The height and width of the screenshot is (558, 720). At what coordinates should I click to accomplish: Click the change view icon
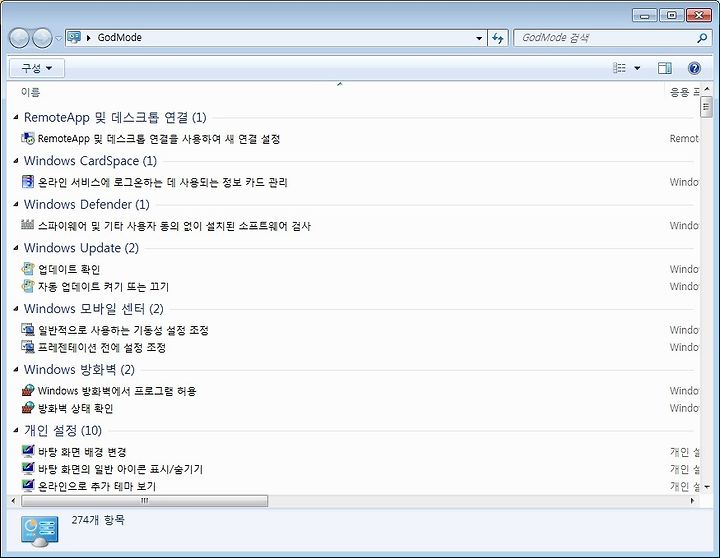tap(619, 68)
